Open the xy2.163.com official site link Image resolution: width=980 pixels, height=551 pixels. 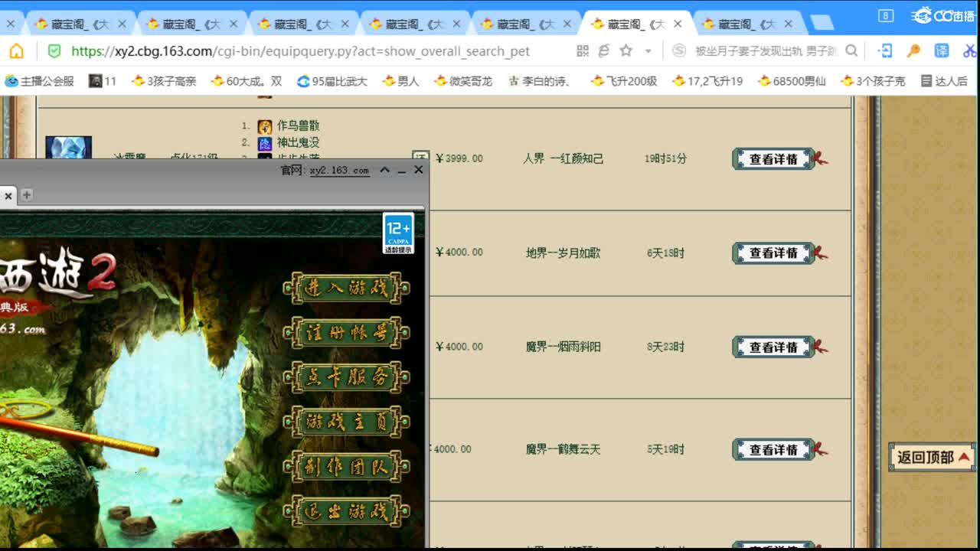pos(340,171)
